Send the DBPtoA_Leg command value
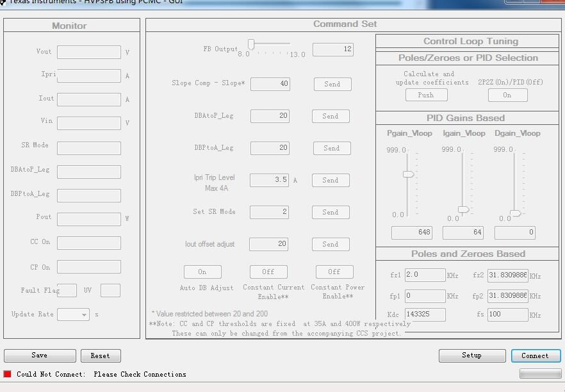Screen dimensions: 565x392 pyautogui.click(x=332, y=148)
